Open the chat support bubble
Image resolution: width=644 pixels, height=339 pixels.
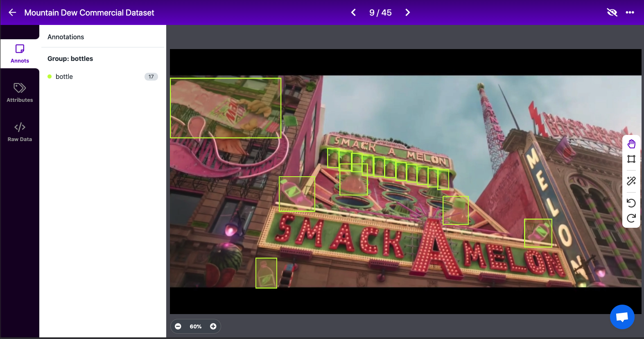pyautogui.click(x=622, y=317)
